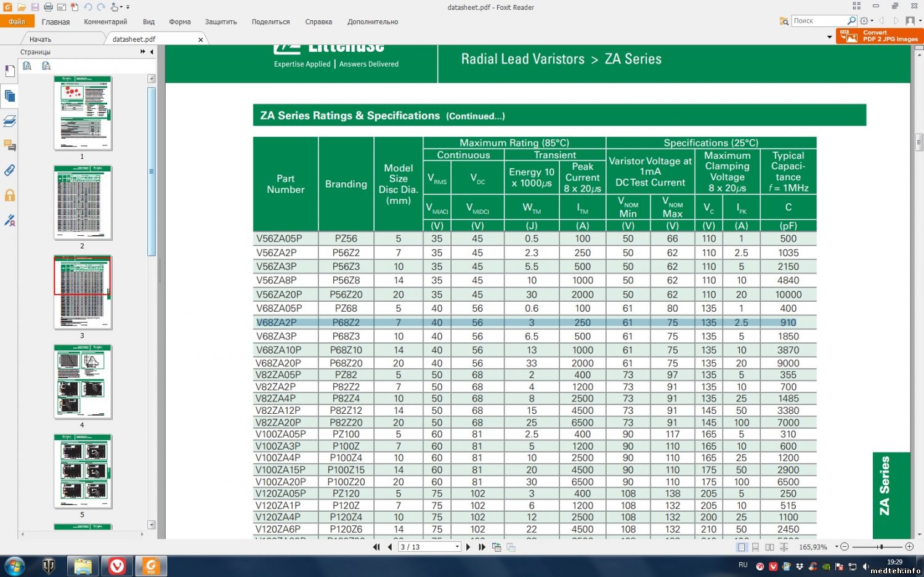The image size is (924, 577).
Task: Open the Комментарий ribbon tab
Action: click(x=105, y=22)
